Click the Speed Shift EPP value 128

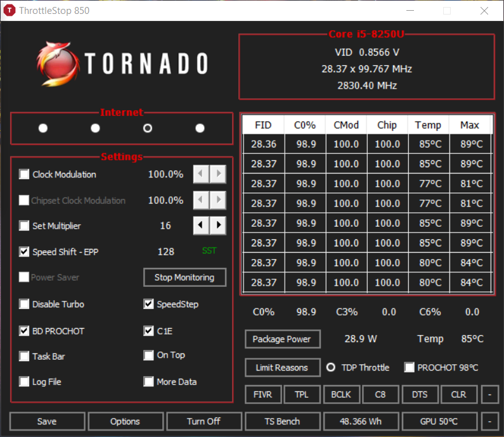(166, 251)
